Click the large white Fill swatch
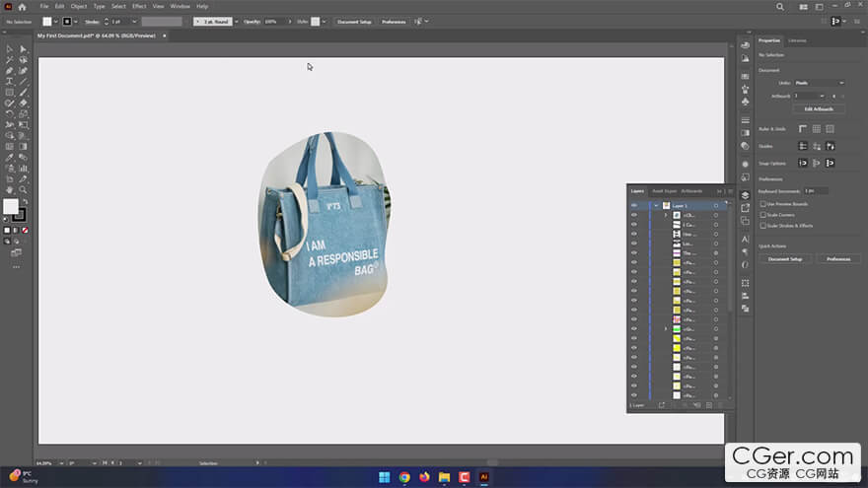The image size is (868, 488). (11, 206)
